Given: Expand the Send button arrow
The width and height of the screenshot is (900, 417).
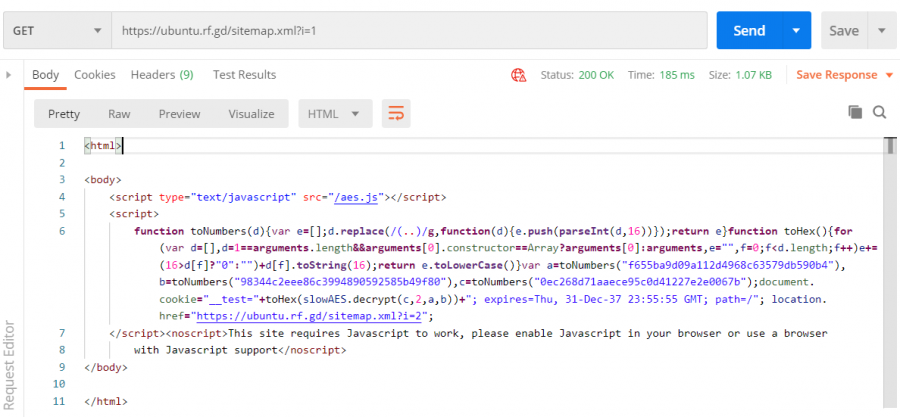Looking at the screenshot, I should click(x=796, y=31).
